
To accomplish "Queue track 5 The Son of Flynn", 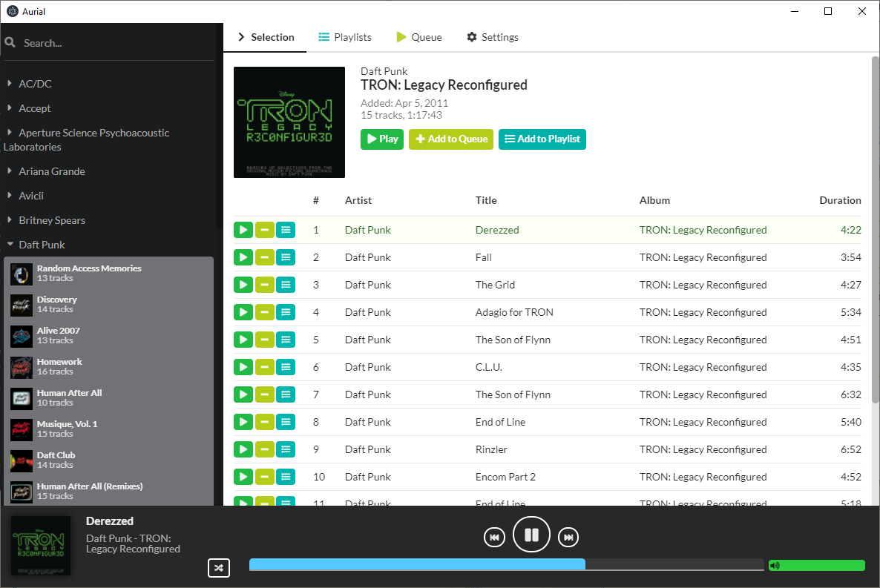I will click(264, 340).
